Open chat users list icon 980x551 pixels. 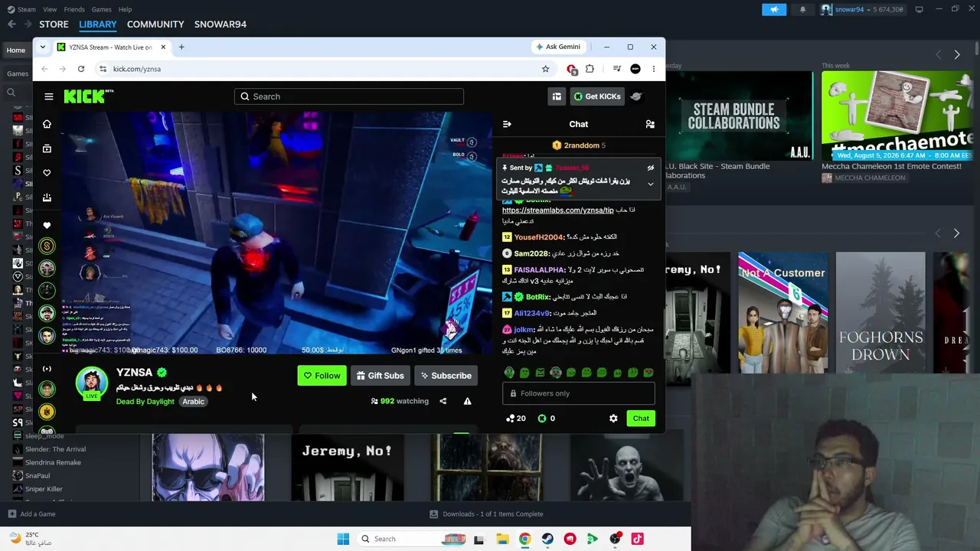point(650,124)
